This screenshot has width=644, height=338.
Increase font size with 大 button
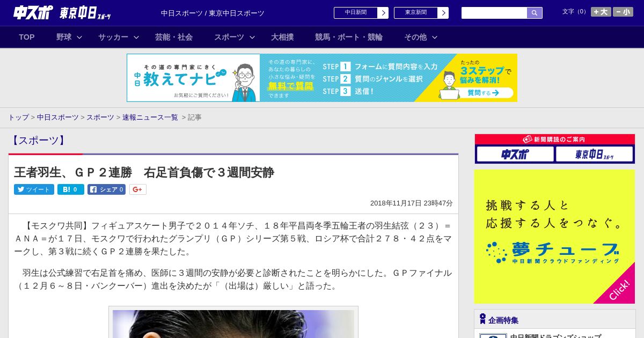[601, 12]
